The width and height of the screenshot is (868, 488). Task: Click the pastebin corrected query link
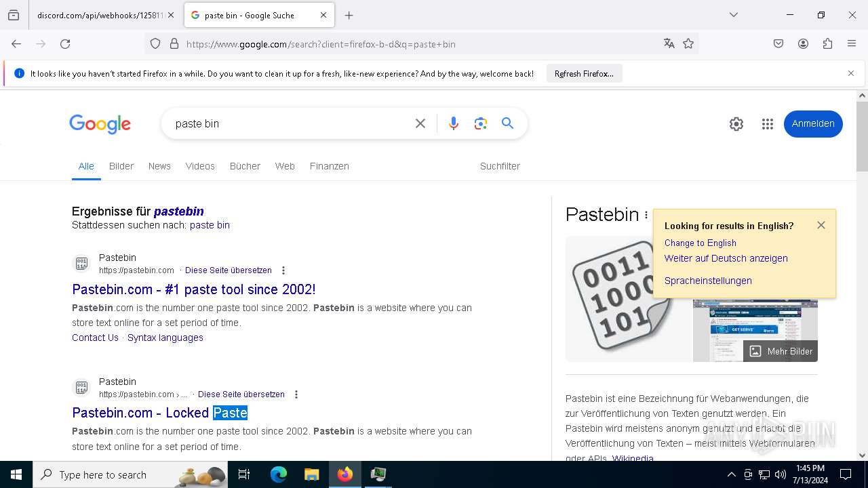pos(179,211)
